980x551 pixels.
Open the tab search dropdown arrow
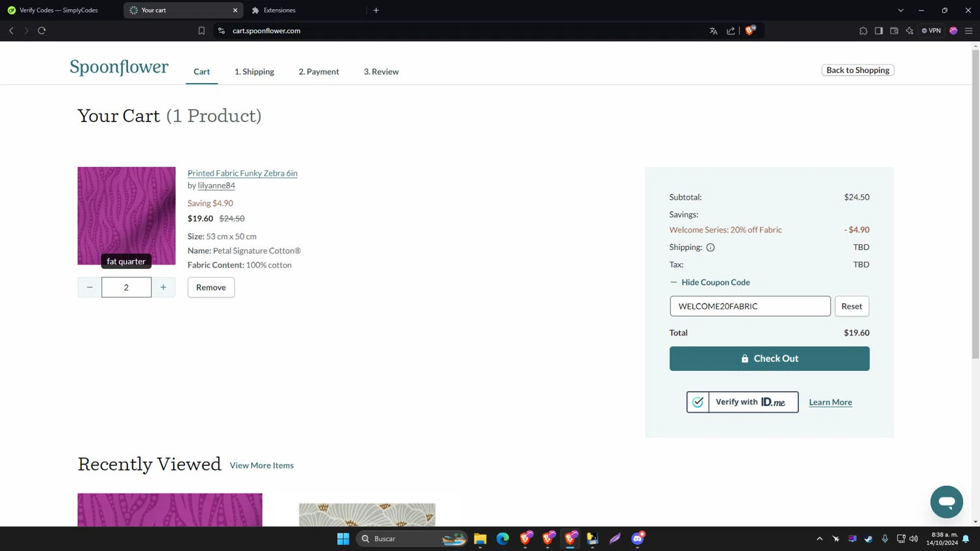pyautogui.click(x=901, y=10)
